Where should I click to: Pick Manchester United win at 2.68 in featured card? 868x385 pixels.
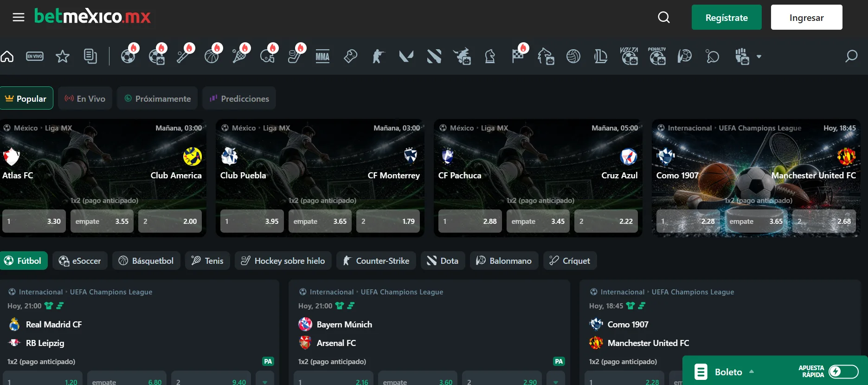pos(824,221)
